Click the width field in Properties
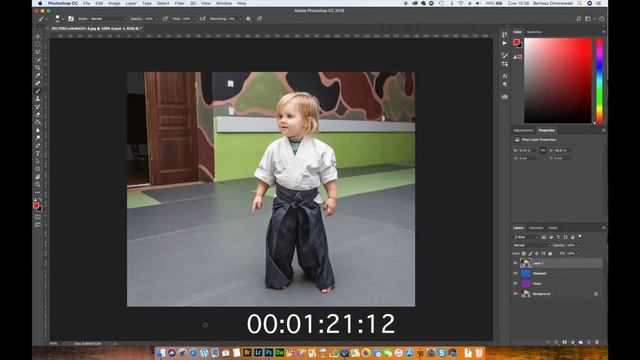Image resolution: width=640 pixels, height=360 pixels. point(527,150)
